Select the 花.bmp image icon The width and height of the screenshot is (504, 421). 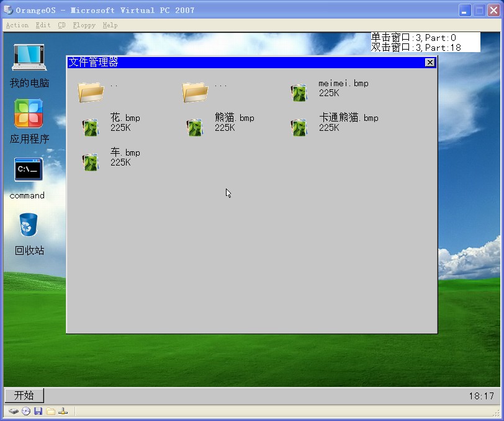(91, 127)
